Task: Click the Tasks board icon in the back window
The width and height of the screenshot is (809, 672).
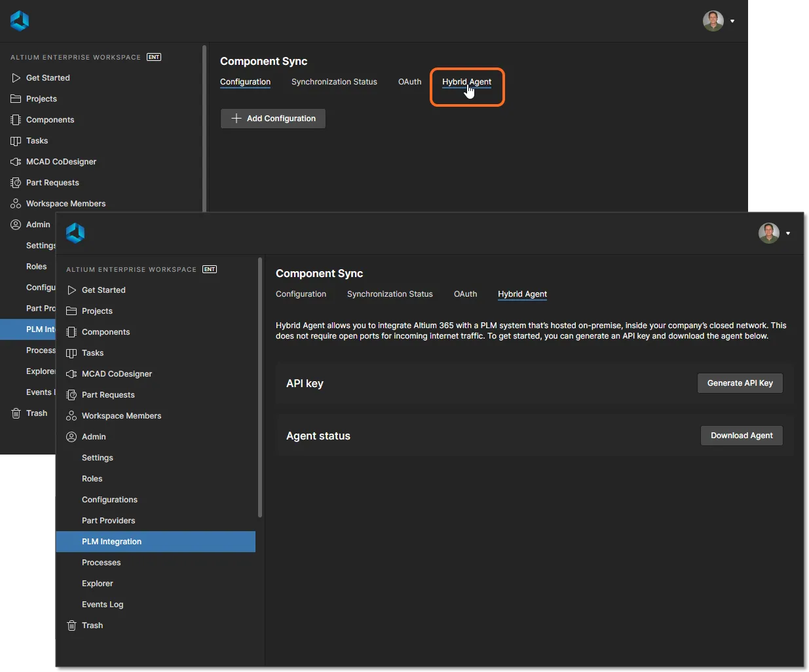Action: (x=16, y=141)
